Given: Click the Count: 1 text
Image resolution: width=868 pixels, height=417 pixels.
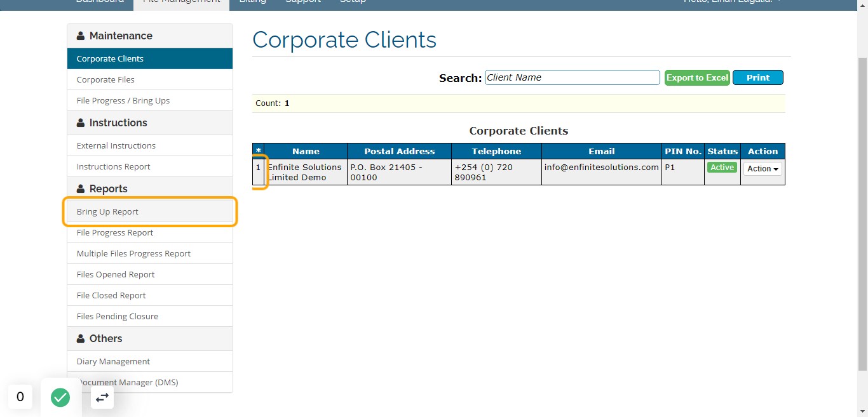Looking at the screenshot, I should [273, 103].
